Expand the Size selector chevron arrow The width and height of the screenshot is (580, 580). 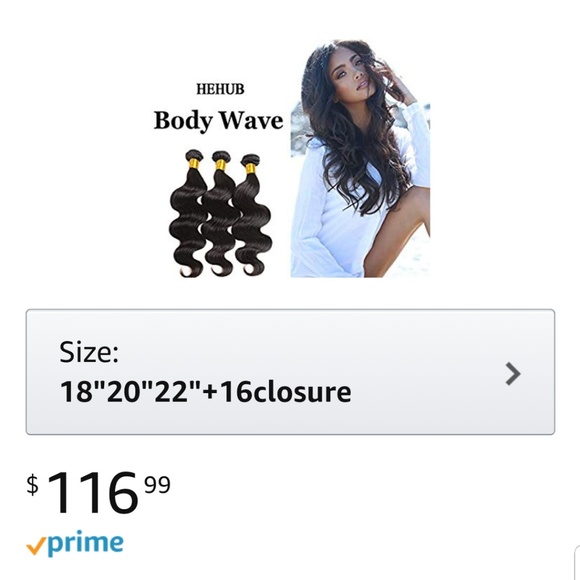point(513,374)
